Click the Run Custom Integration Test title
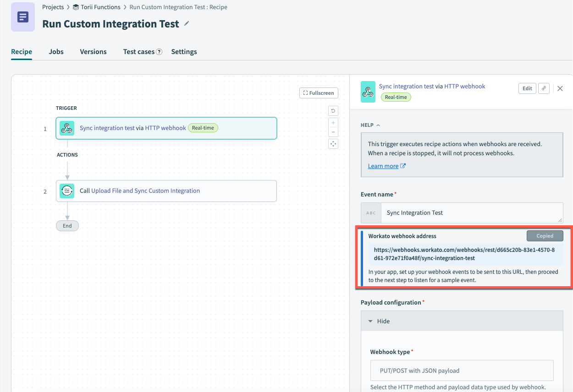Viewport: 573px width, 392px height. [x=110, y=24]
